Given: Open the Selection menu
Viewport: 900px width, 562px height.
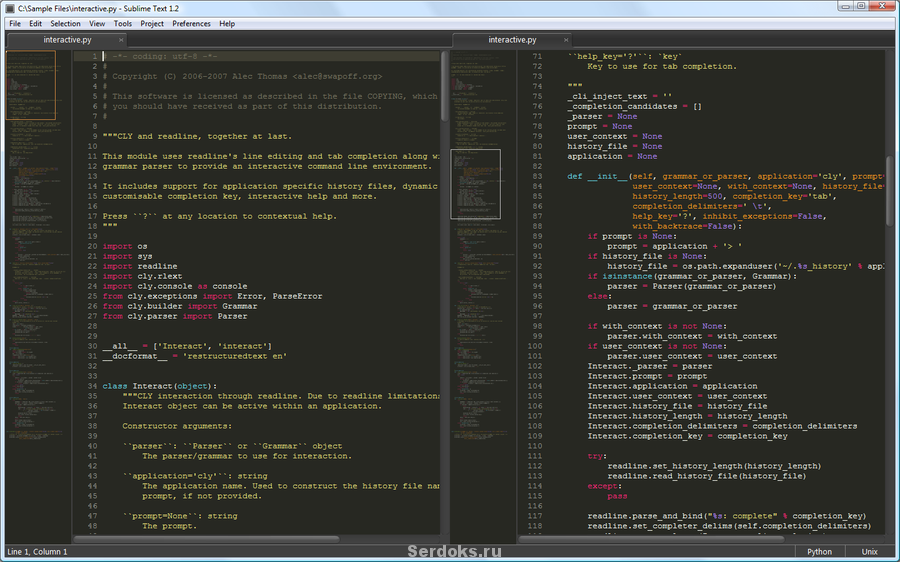Looking at the screenshot, I should pos(65,24).
